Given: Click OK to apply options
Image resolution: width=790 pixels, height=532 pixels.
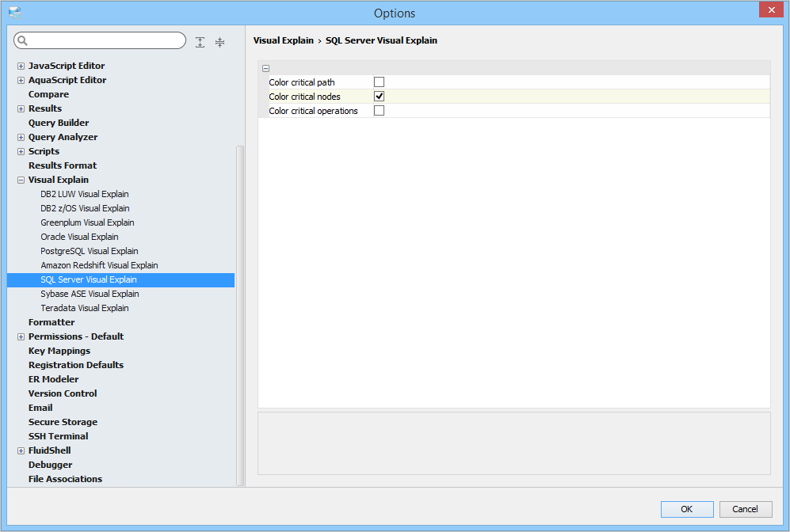Looking at the screenshot, I should coord(687,509).
